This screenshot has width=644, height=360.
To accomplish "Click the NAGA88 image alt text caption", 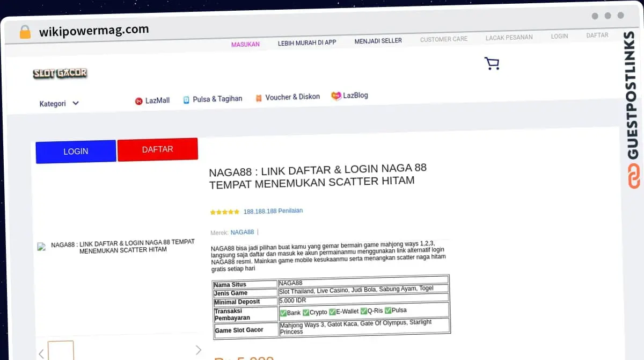I will [x=123, y=246].
